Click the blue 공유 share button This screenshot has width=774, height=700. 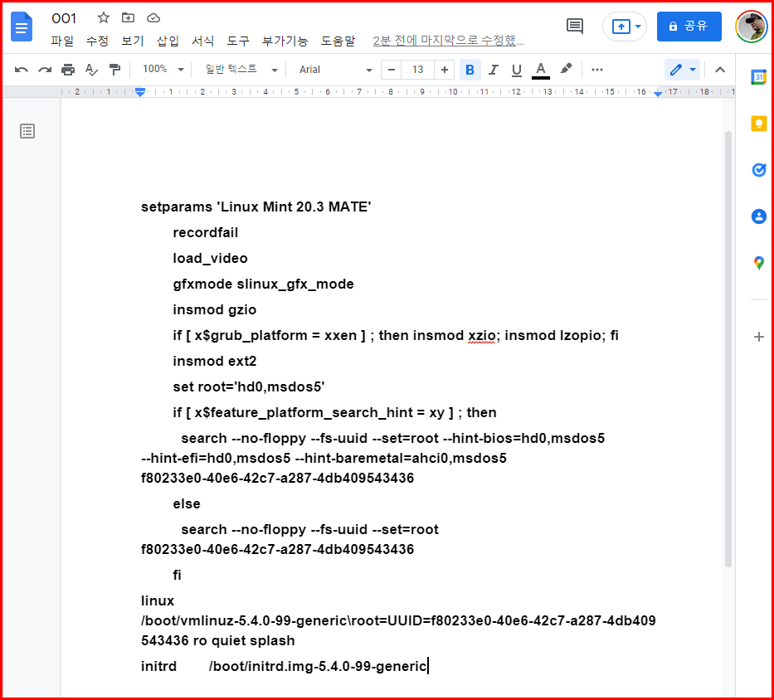[x=689, y=27]
